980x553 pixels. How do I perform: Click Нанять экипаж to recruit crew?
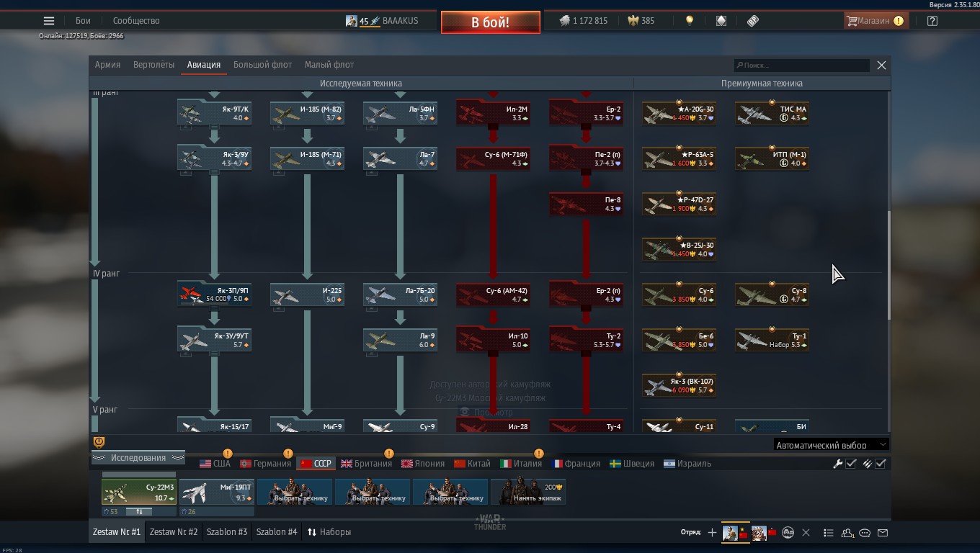(x=527, y=493)
